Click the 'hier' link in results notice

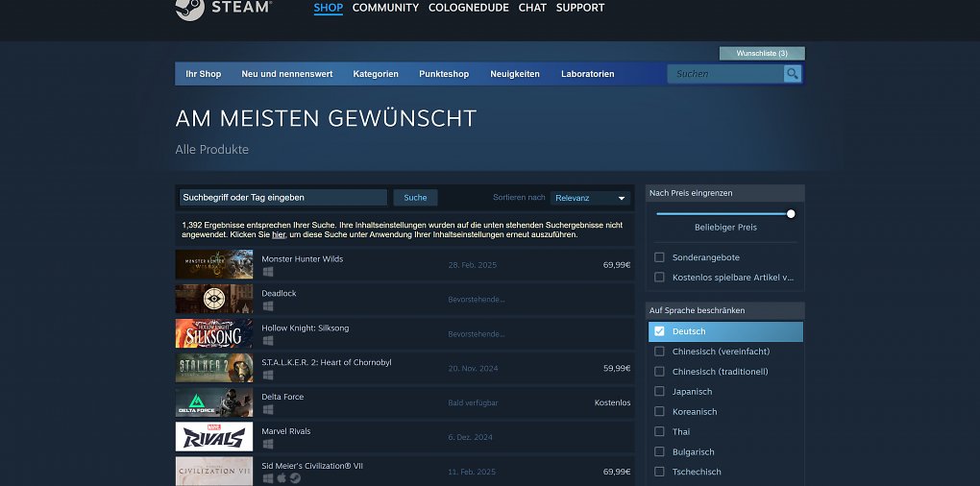point(279,235)
